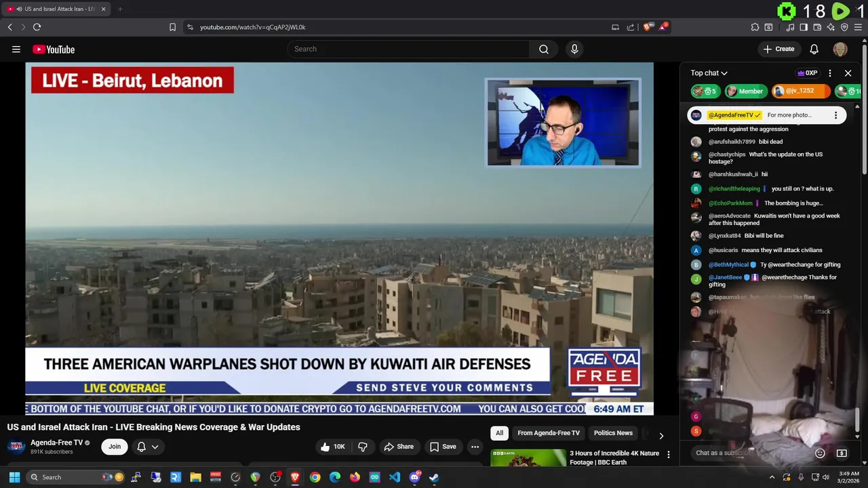This screenshot has height=488, width=868.
Task: Select the @jv_1252 ticker chip
Action: [x=800, y=91]
